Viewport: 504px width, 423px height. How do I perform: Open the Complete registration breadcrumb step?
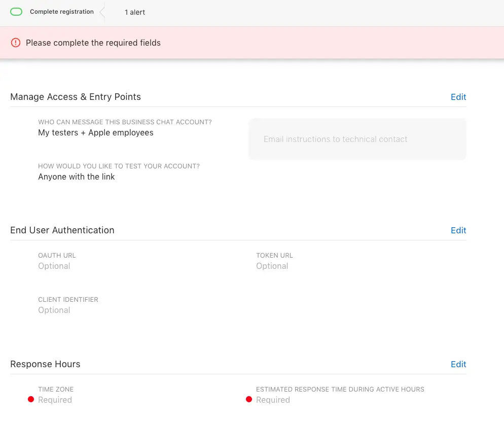pyautogui.click(x=61, y=12)
